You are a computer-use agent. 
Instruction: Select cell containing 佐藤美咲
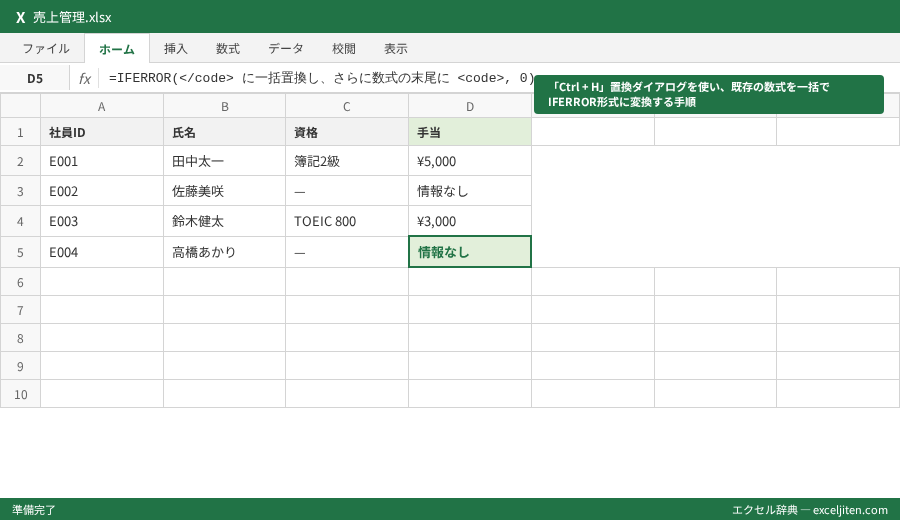[x=224, y=191]
